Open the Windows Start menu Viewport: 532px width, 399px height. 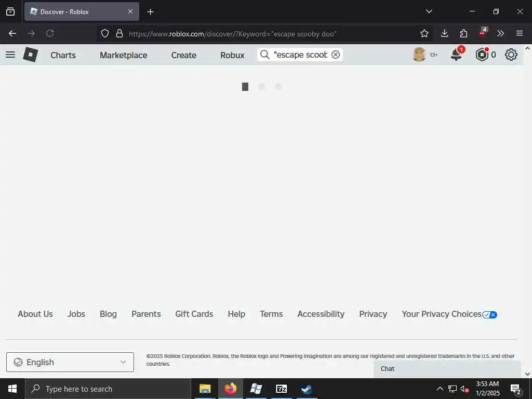click(12, 389)
